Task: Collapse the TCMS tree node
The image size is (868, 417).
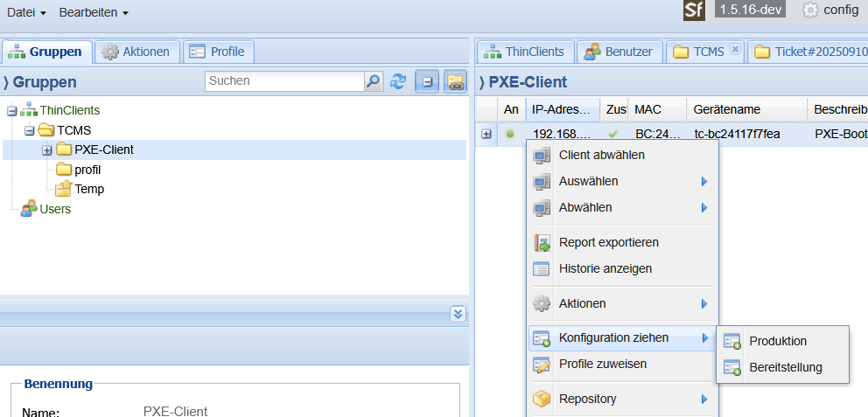Action: coord(30,130)
